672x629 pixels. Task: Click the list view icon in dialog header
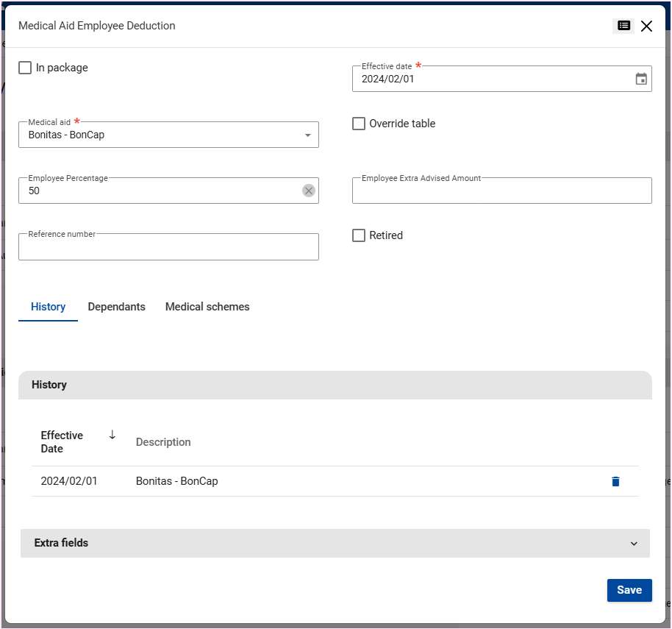tap(623, 26)
